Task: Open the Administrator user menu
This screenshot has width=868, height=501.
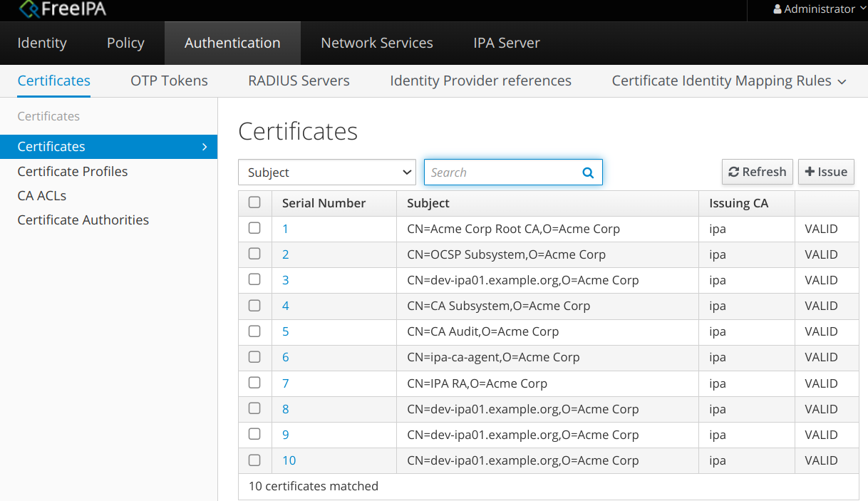Action: coord(820,9)
